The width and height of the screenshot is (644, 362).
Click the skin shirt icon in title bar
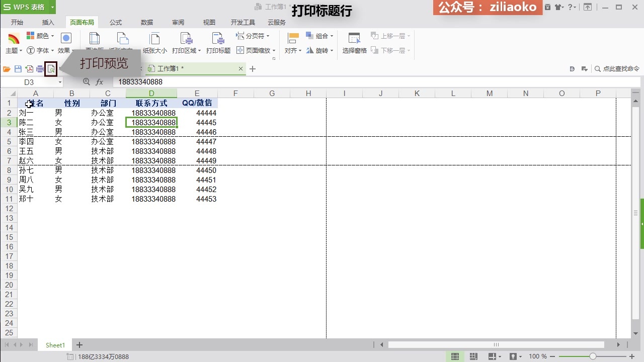[558, 7]
